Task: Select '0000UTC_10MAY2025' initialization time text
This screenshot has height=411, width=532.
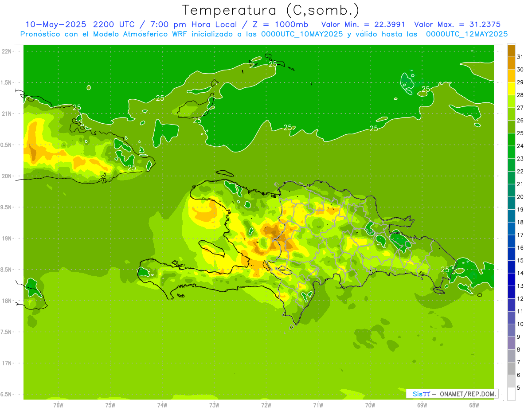Action: point(302,34)
